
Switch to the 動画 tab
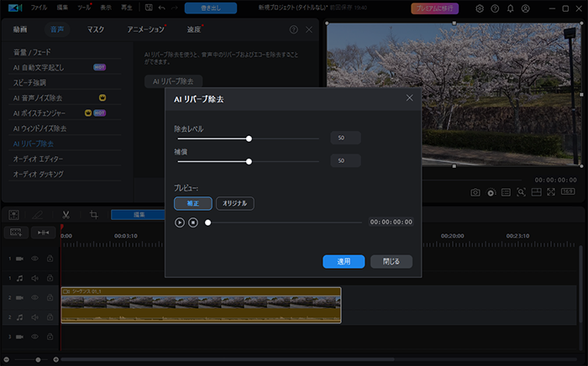tap(20, 29)
